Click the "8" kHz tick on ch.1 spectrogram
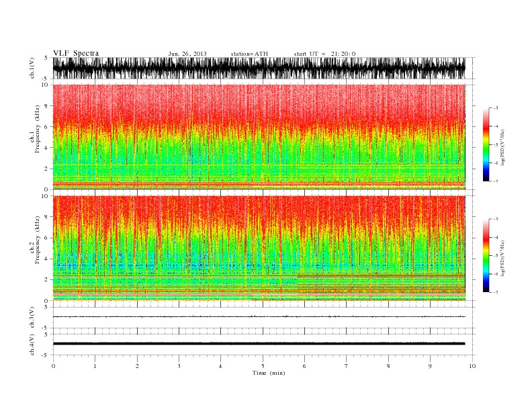 click(x=46, y=106)
